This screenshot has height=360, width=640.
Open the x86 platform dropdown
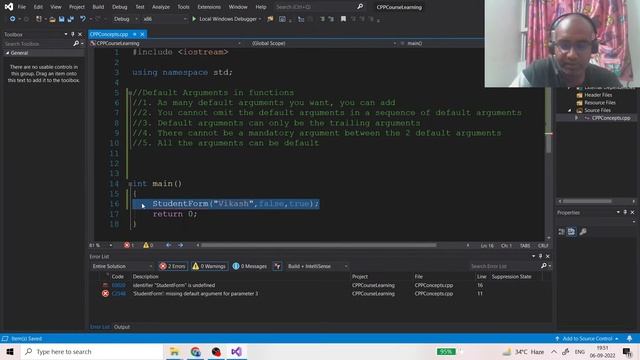(165, 19)
